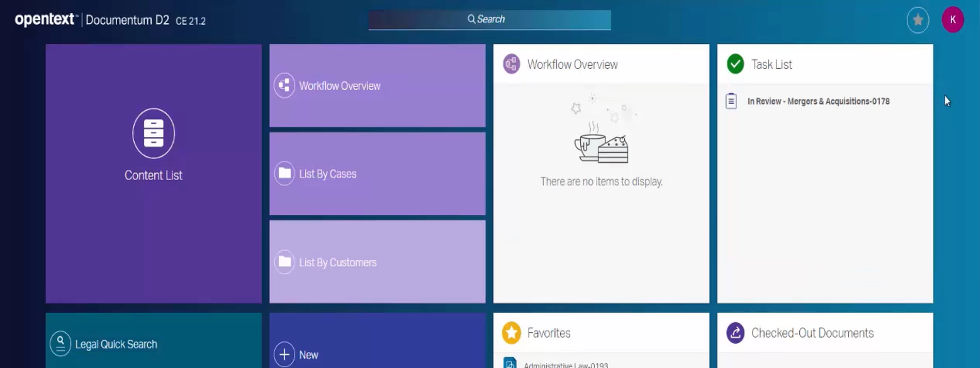The height and width of the screenshot is (368, 980).
Task: Click the New plus icon
Action: (284, 355)
